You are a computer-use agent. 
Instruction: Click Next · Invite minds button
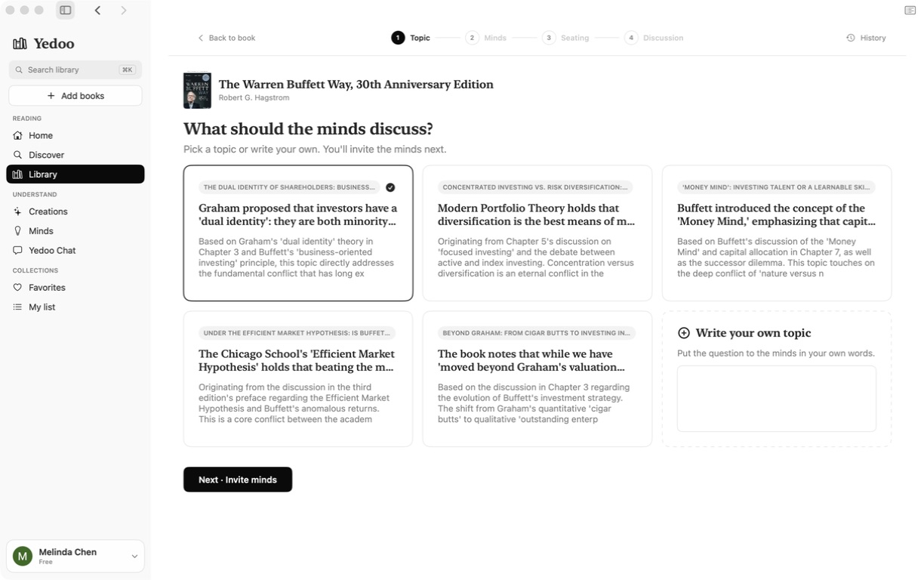(238, 480)
